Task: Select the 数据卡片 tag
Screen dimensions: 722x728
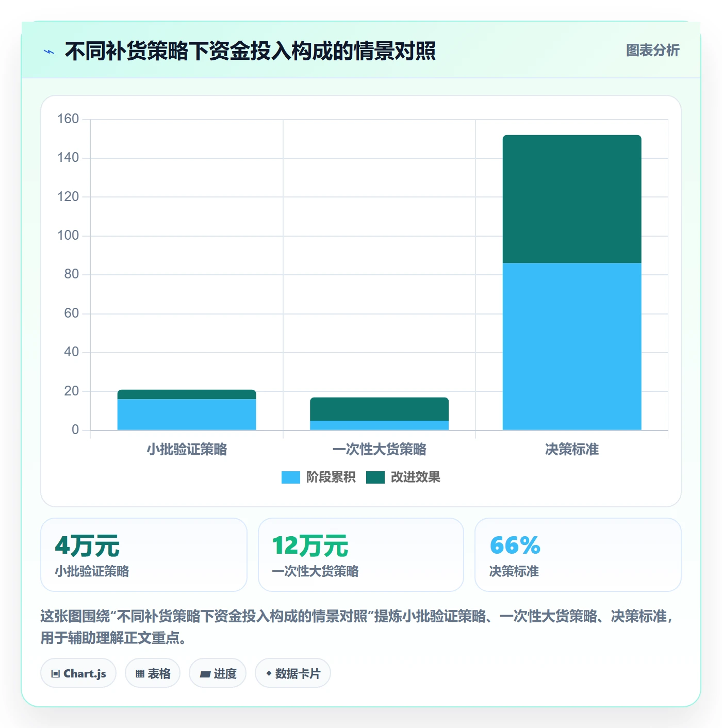Action: pos(293,673)
